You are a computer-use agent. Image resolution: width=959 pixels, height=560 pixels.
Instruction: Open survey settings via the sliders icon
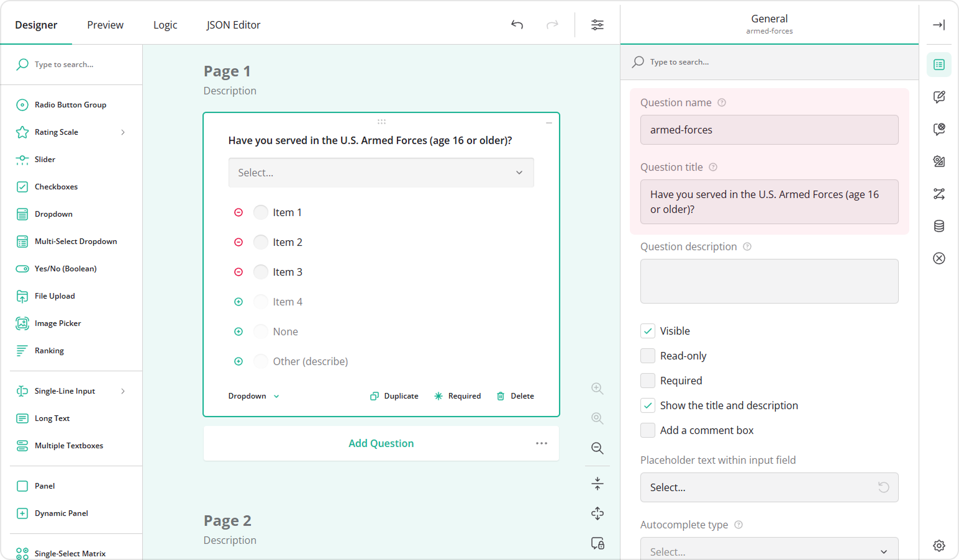597,25
